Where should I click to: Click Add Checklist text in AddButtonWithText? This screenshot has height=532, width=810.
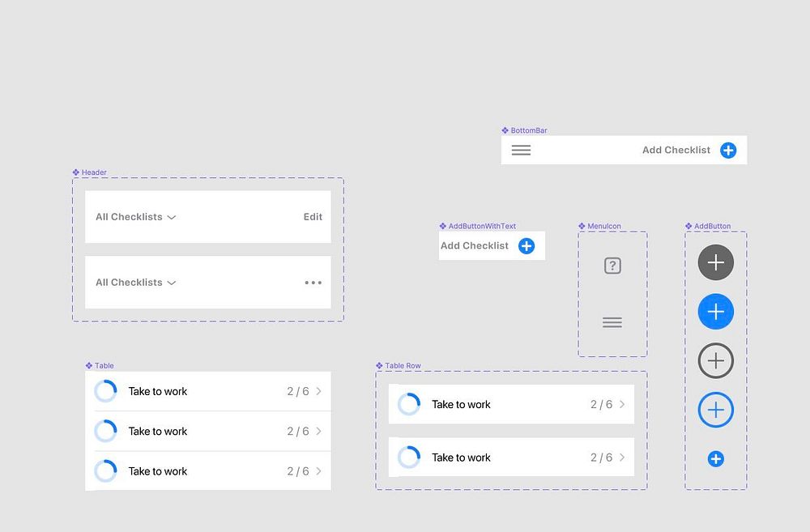(475, 246)
